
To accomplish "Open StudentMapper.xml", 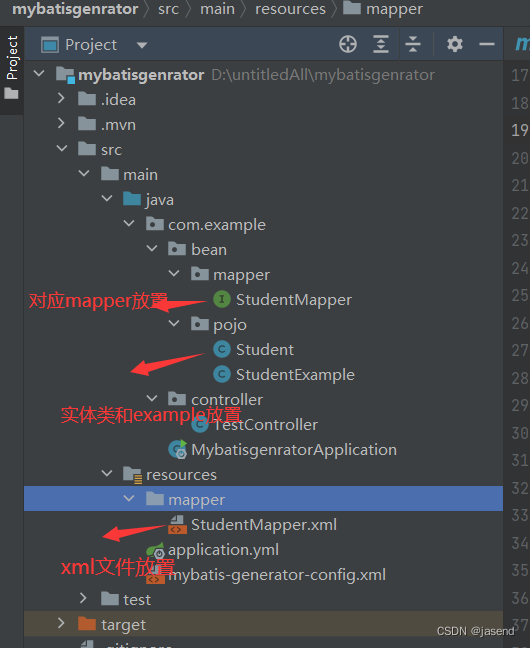I will (264, 525).
